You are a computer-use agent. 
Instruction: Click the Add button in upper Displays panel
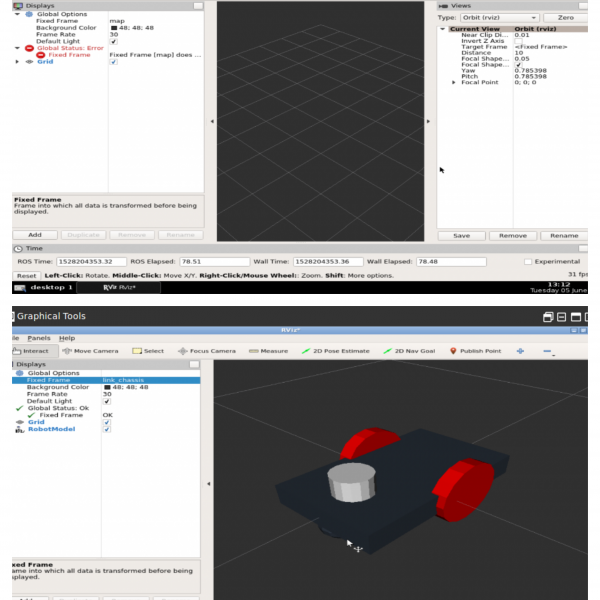[x=35, y=235]
